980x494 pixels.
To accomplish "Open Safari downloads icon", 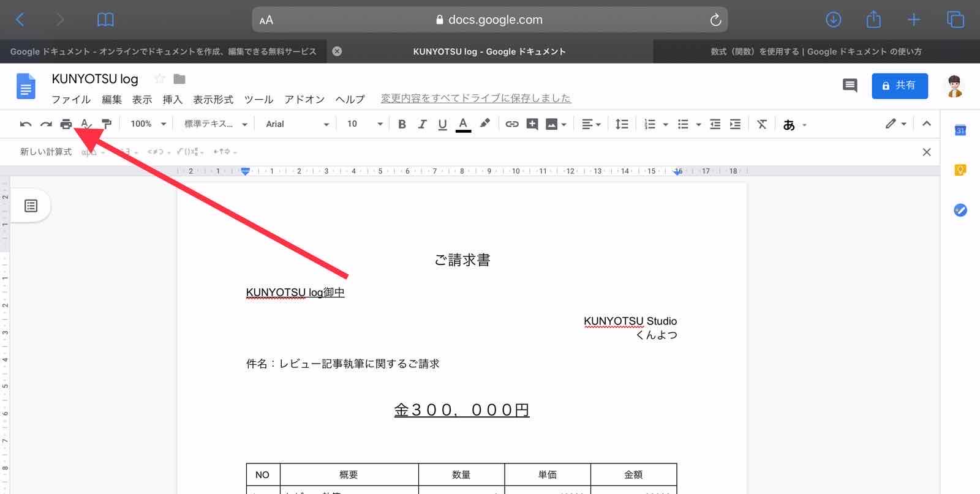I will click(833, 20).
